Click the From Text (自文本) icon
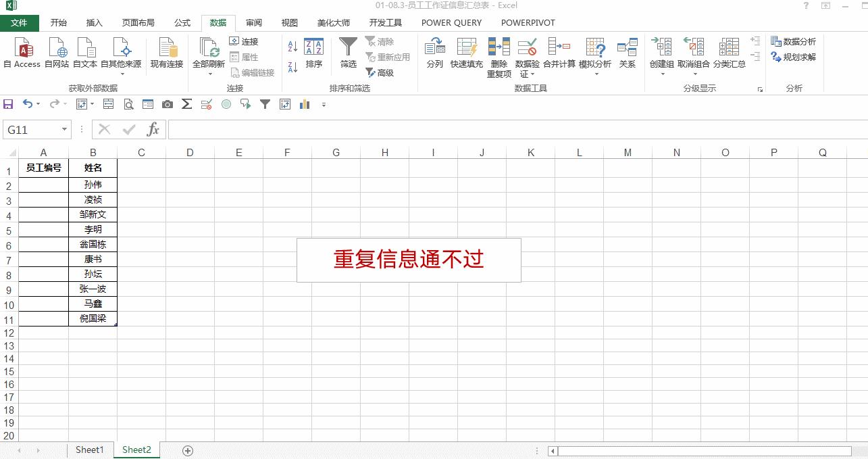This screenshot has width=868, height=459. (x=85, y=48)
